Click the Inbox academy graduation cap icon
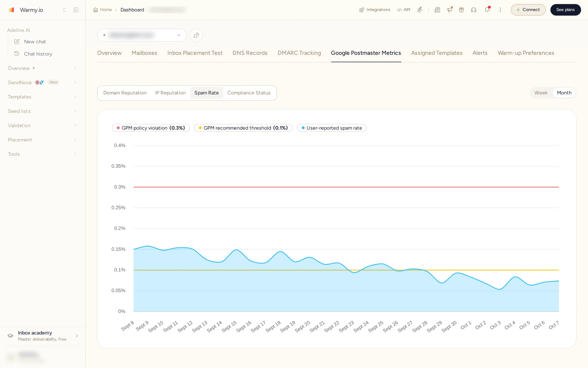The image size is (588, 368). click(x=10, y=336)
